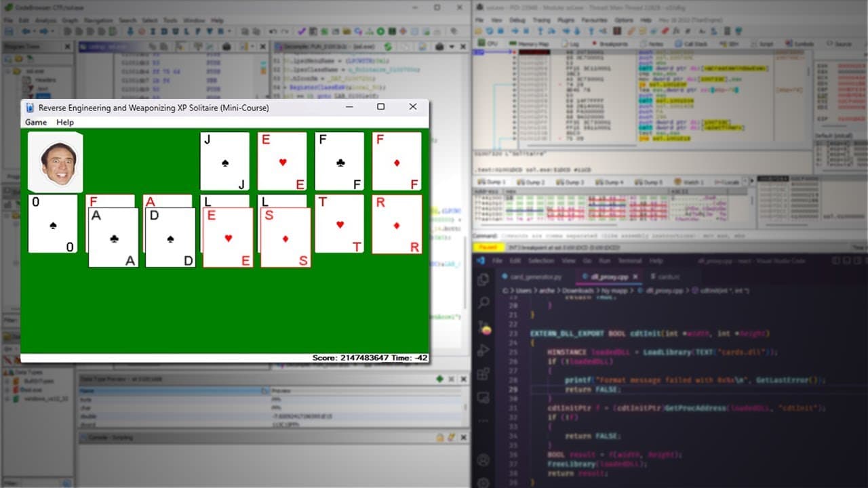This screenshot has height=488, width=868.
Task: Select the F of clubs foundation card
Action: point(339,161)
